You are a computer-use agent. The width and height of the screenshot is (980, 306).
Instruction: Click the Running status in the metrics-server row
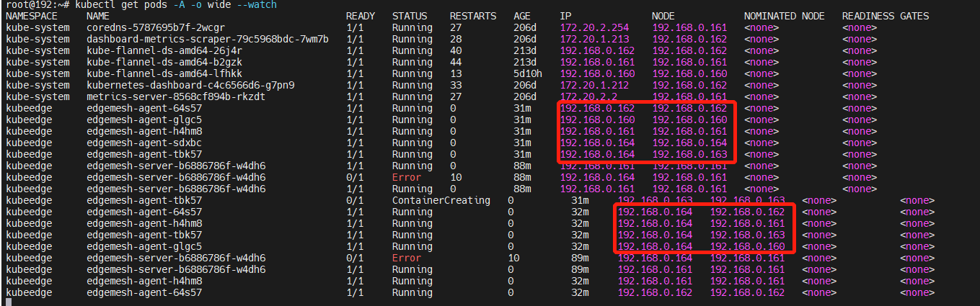point(412,96)
